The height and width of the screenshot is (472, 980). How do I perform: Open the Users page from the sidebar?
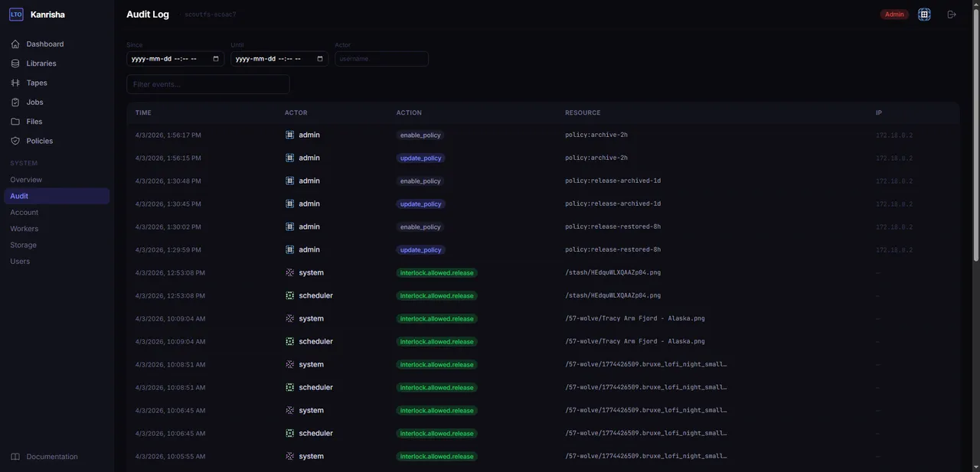pos(20,261)
